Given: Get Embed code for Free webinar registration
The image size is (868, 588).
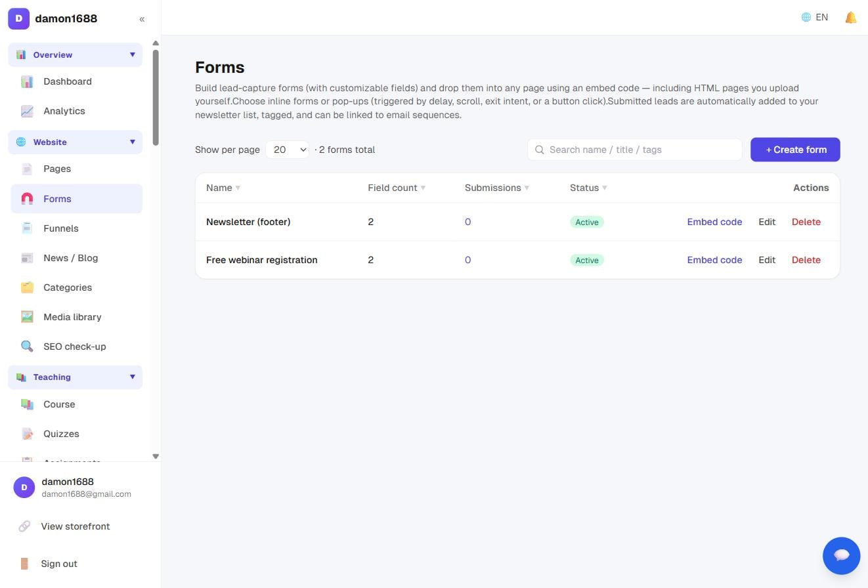Looking at the screenshot, I should (x=714, y=260).
